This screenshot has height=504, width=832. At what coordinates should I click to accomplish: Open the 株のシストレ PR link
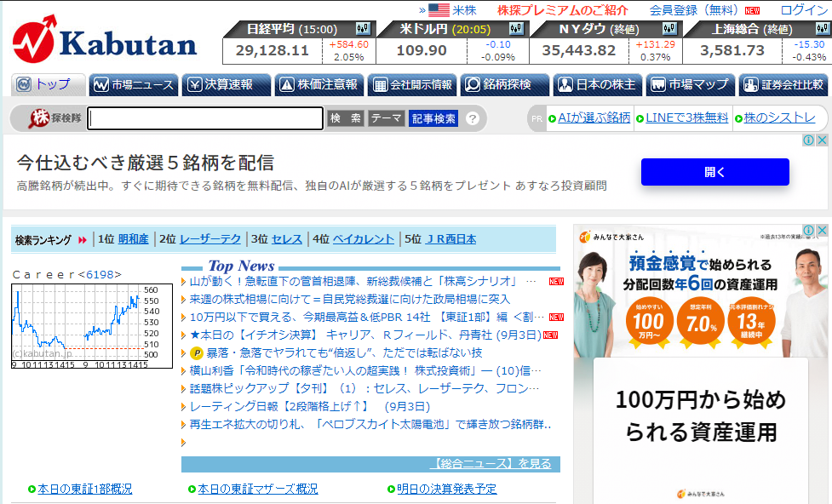coord(779,118)
